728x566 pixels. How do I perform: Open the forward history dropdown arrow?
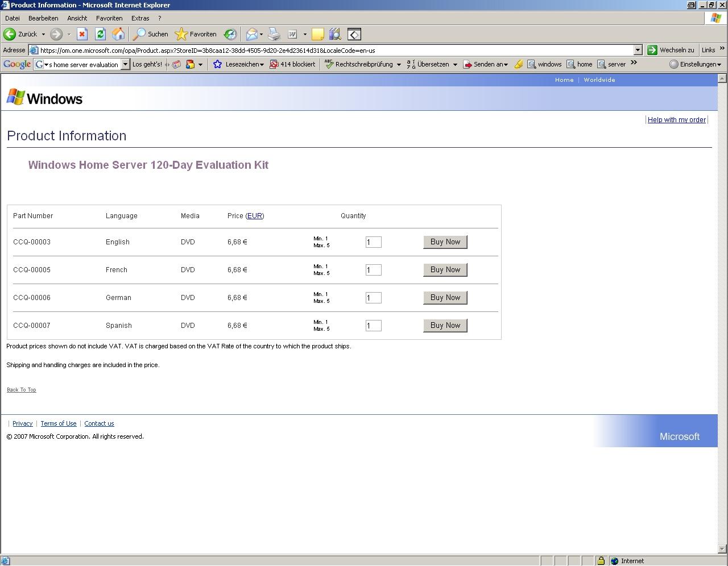(x=69, y=34)
